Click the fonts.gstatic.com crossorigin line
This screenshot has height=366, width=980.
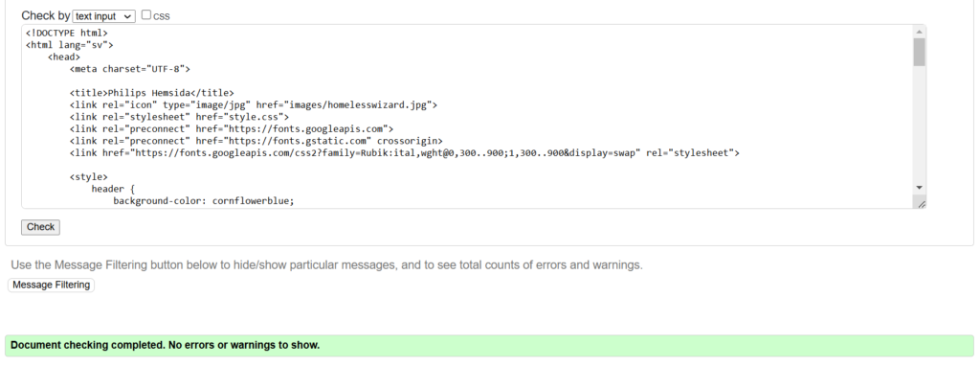pos(256,141)
